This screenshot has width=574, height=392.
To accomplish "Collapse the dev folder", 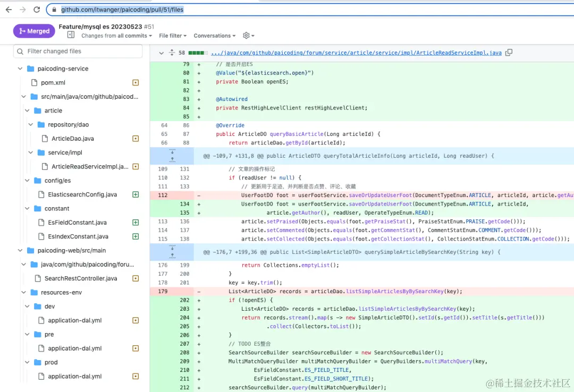I will 27,306.
